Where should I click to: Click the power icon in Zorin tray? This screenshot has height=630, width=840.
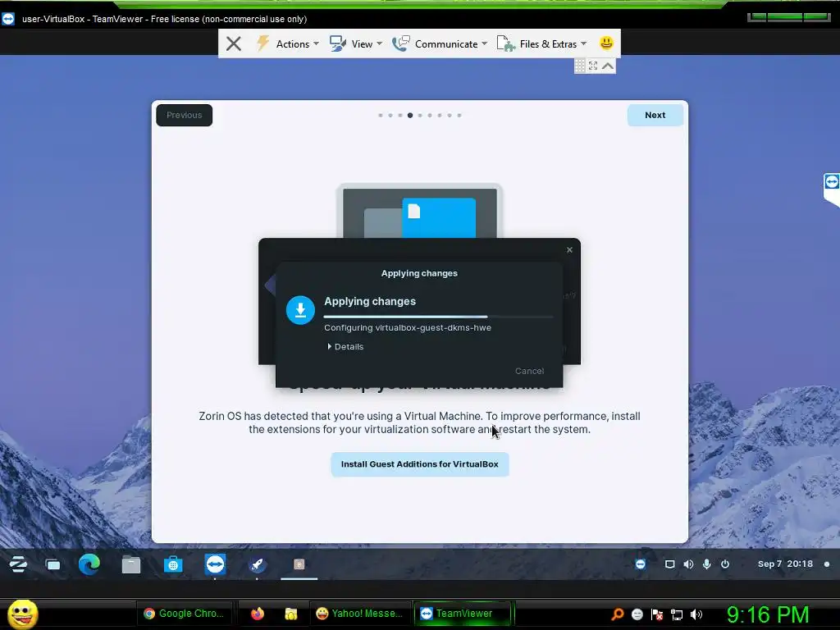(725, 564)
